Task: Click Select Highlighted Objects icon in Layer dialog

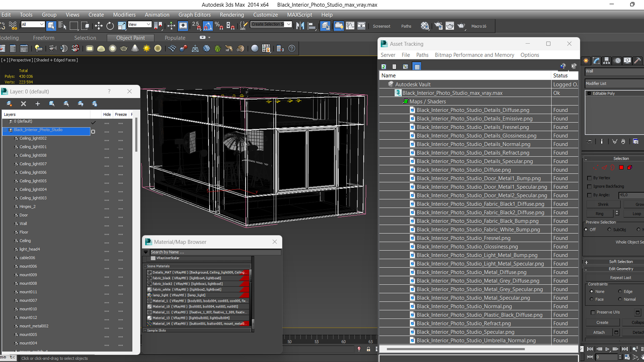Action: pyautogui.click(x=52, y=104)
